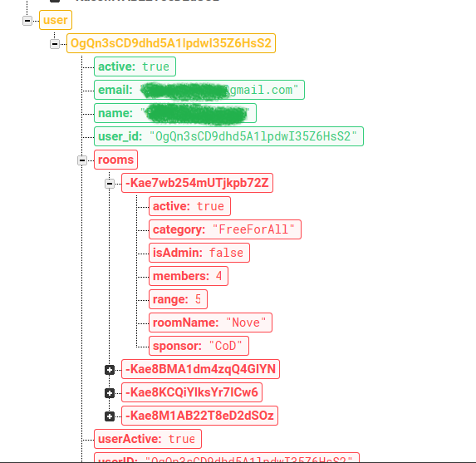Select the rooms key

pyautogui.click(x=115, y=160)
